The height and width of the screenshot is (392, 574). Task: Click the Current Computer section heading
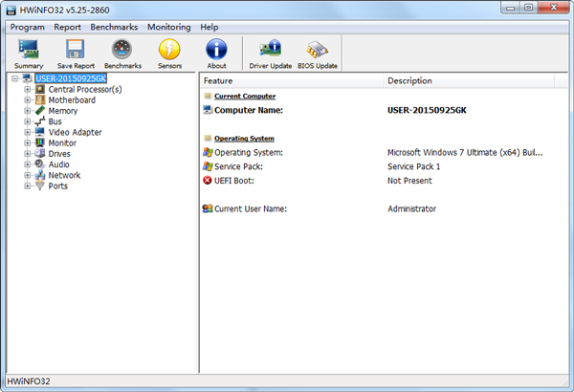point(245,96)
